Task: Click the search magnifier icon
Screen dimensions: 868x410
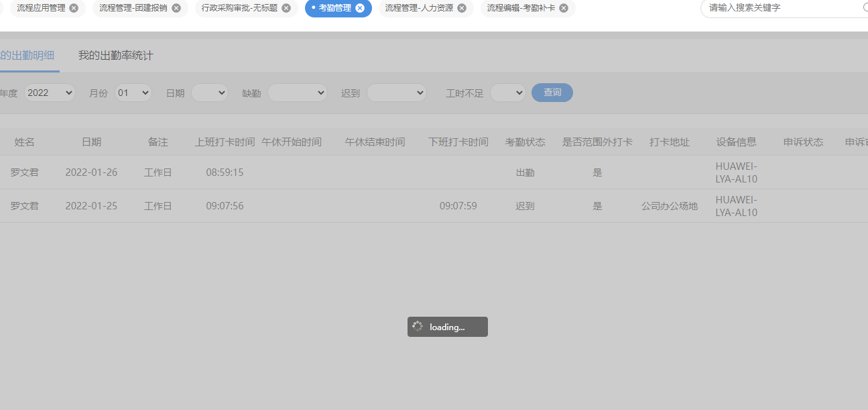Action: click(865, 7)
